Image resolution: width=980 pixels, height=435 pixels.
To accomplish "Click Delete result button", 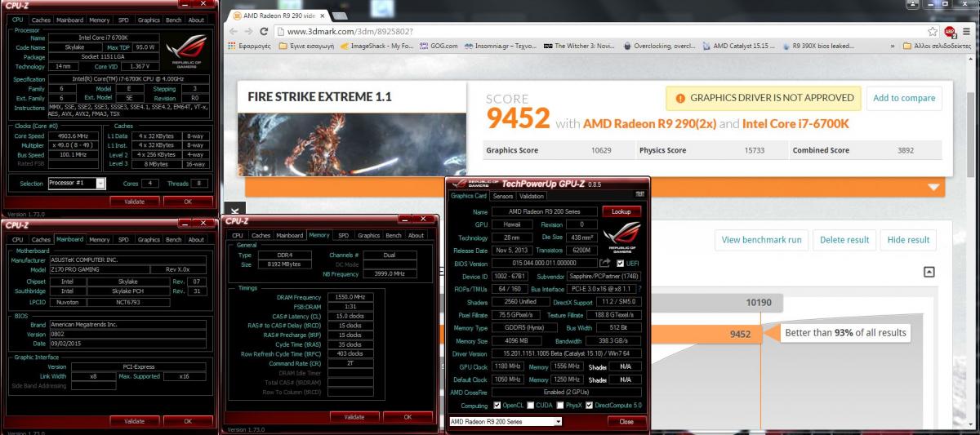I will pos(844,240).
